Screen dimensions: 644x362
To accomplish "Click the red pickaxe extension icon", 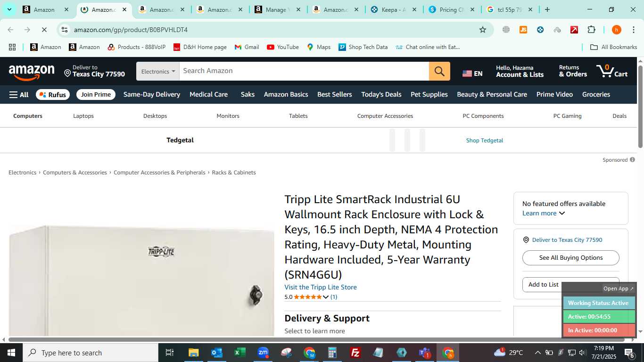I will click(x=574, y=30).
